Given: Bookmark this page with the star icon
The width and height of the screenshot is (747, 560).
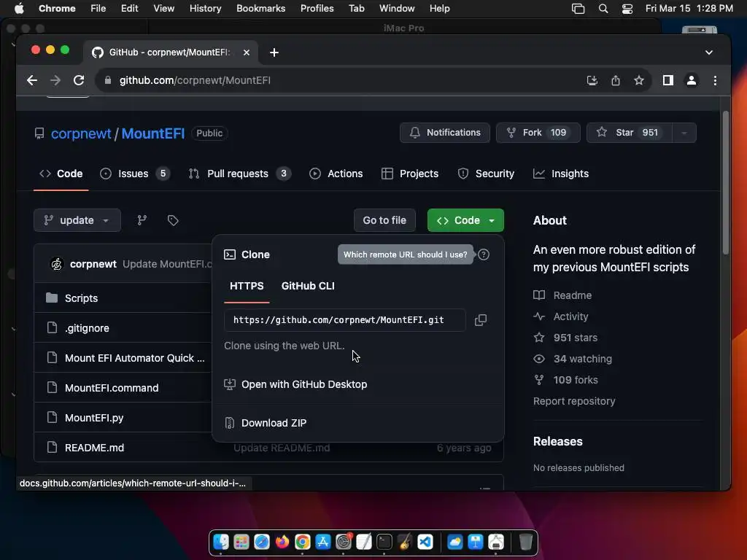Looking at the screenshot, I should 639,80.
